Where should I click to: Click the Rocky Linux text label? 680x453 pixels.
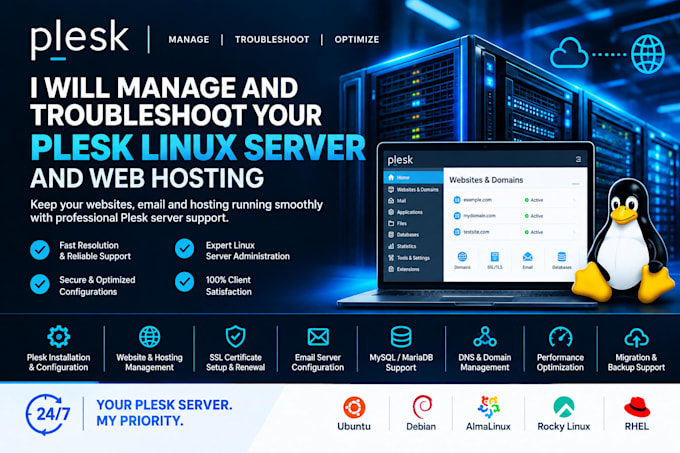[564, 427]
